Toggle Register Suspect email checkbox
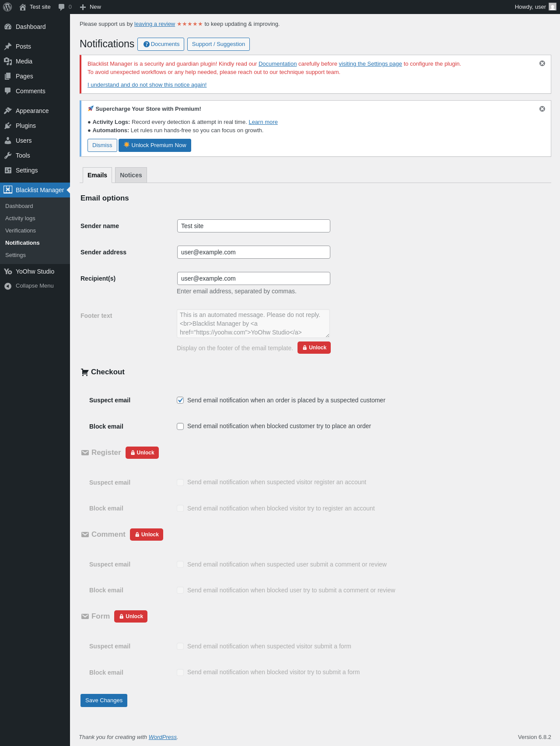Image resolution: width=560 pixels, height=746 pixels. coord(180,482)
